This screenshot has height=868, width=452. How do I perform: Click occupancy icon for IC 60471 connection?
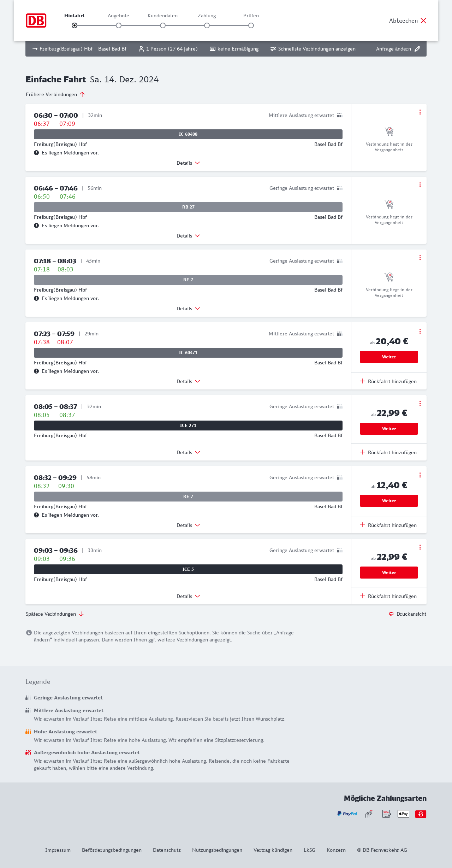(x=339, y=334)
